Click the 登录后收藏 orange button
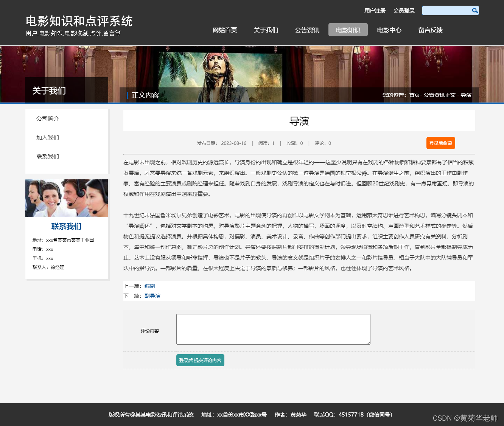 click(441, 143)
